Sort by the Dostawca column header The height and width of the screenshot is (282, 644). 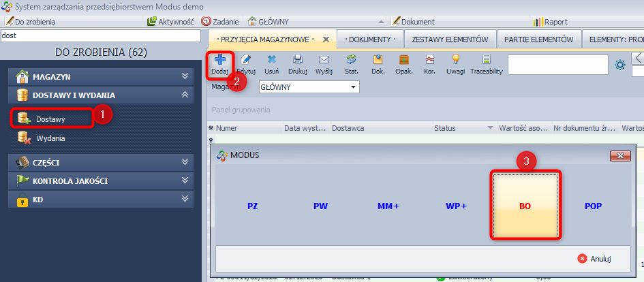pyautogui.click(x=381, y=128)
